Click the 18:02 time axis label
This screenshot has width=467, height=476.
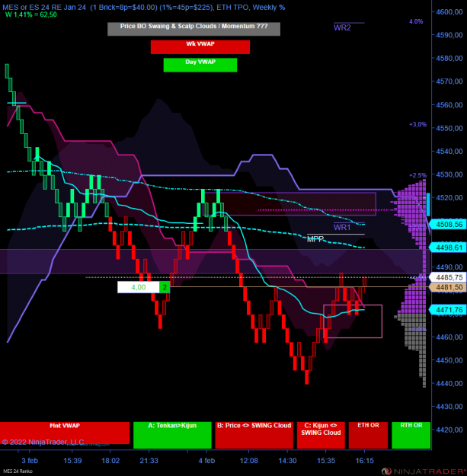tap(110, 461)
